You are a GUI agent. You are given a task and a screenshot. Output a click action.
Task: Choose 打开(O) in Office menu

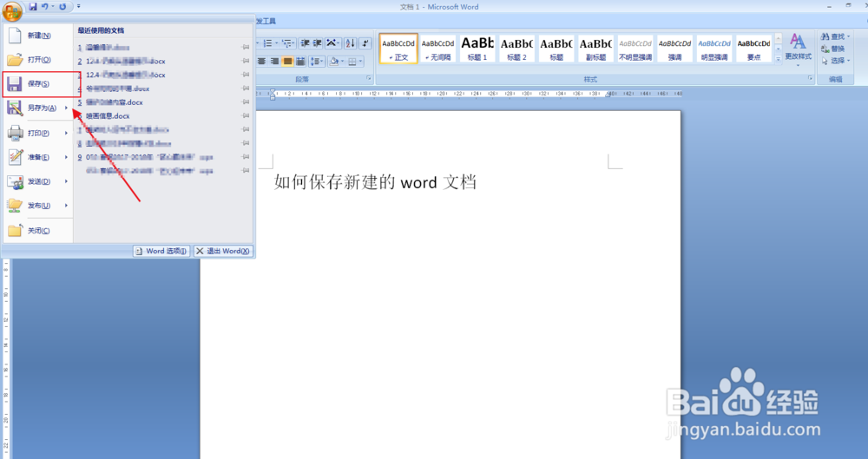tap(38, 60)
